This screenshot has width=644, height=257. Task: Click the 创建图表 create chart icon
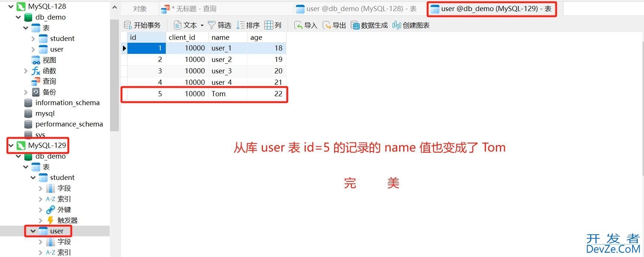pos(397,25)
